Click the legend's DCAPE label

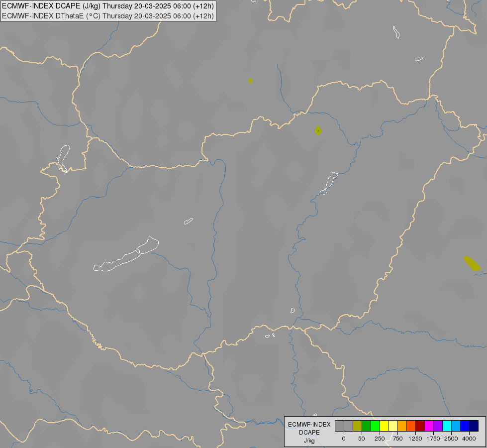click(x=309, y=433)
